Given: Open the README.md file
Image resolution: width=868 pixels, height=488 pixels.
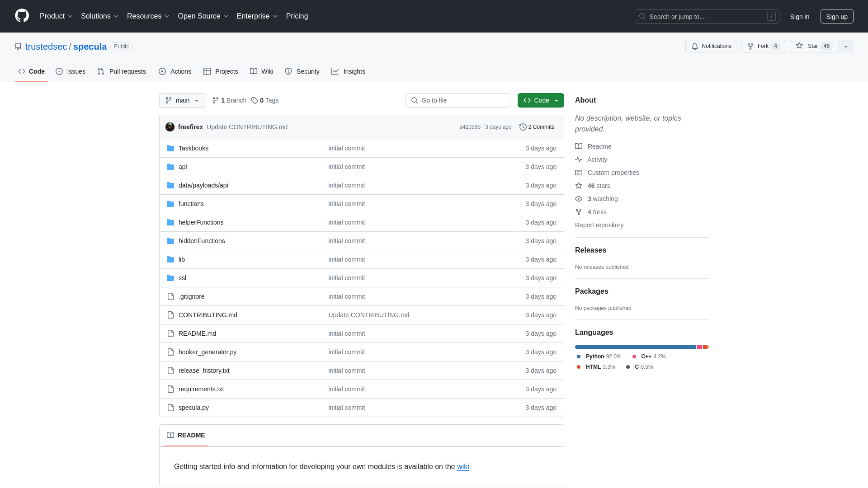Looking at the screenshot, I should [x=197, y=333].
